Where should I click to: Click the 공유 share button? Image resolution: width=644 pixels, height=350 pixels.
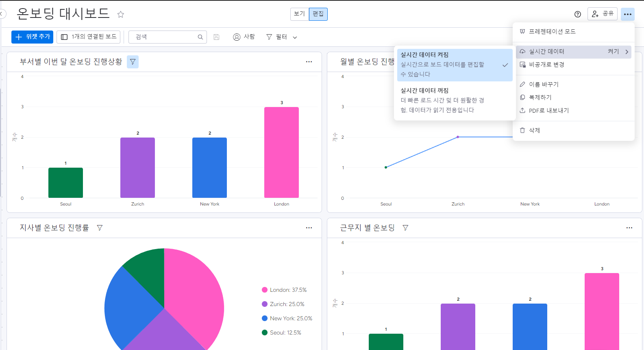pyautogui.click(x=603, y=14)
